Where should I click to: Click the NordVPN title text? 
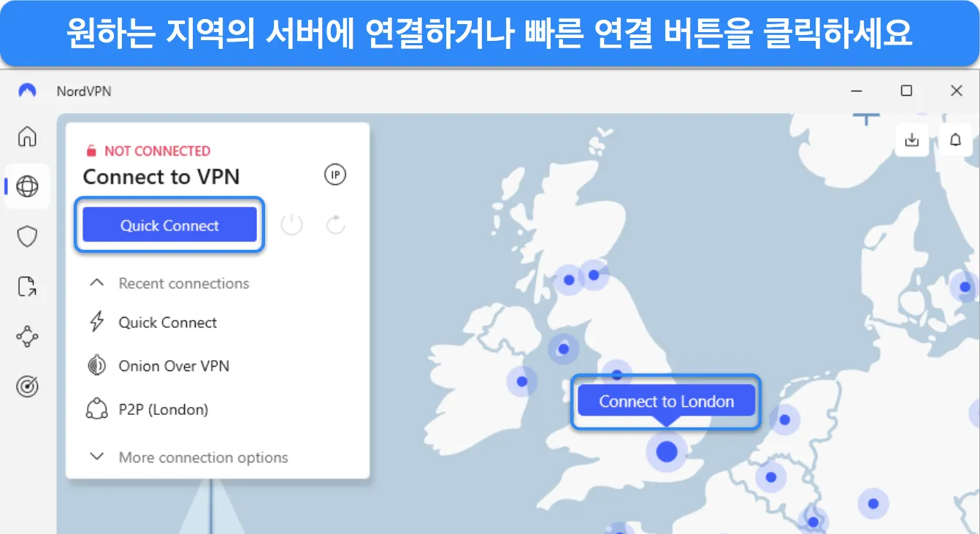point(84,91)
